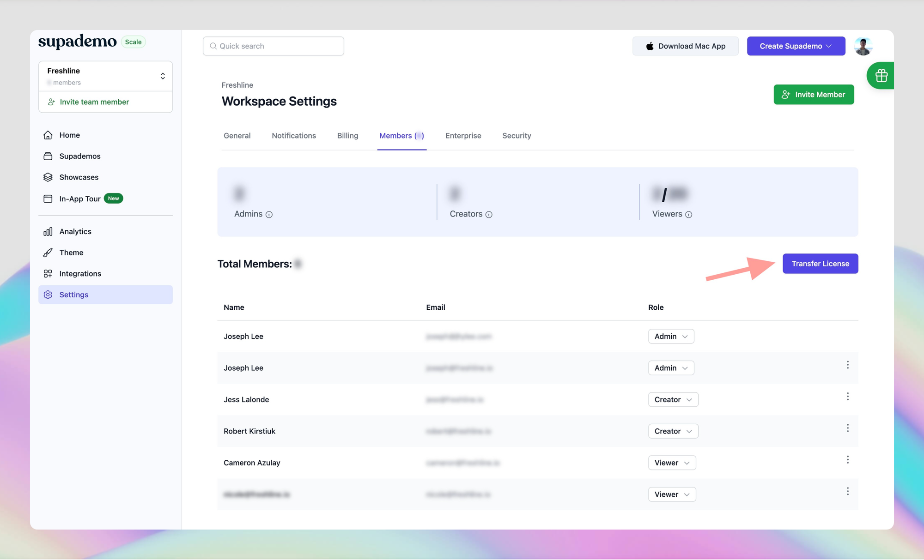The width and height of the screenshot is (924, 560).
Task: Click the Name column header
Action: pyautogui.click(x=234, y=307)
